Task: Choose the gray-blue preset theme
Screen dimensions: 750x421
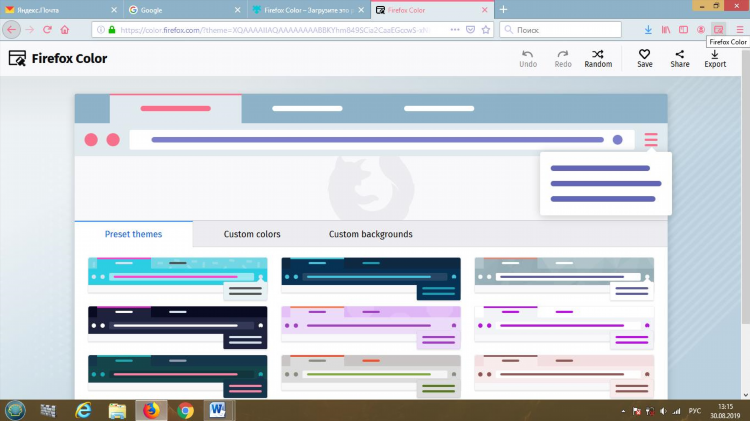Action: [564, 278]
